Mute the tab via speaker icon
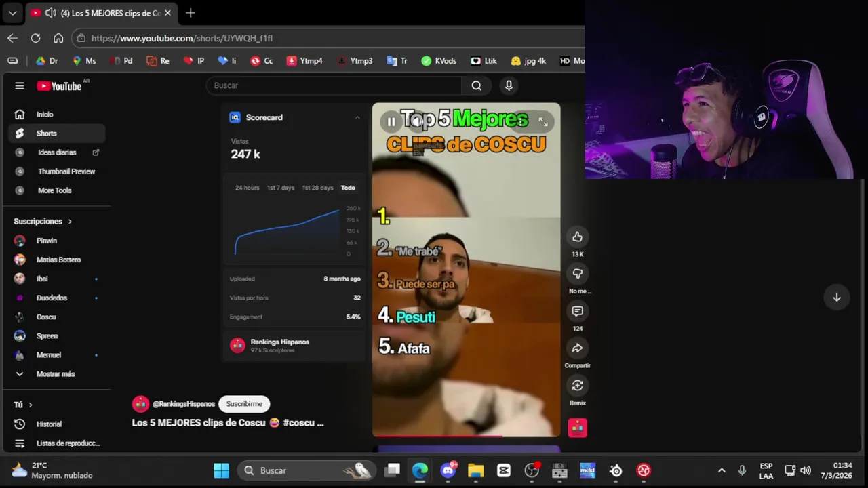Screen dimensions: 868x488 pyautogui.click(x=50, y=13)
